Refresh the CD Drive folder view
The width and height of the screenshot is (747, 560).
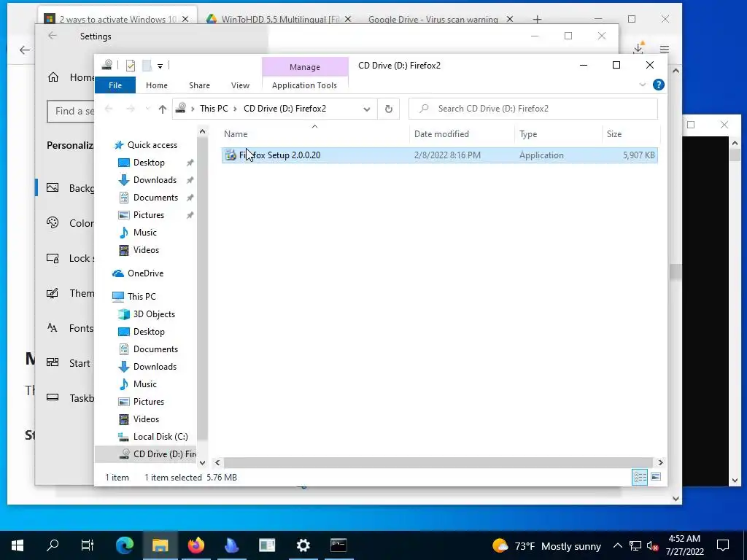point(389,109)
